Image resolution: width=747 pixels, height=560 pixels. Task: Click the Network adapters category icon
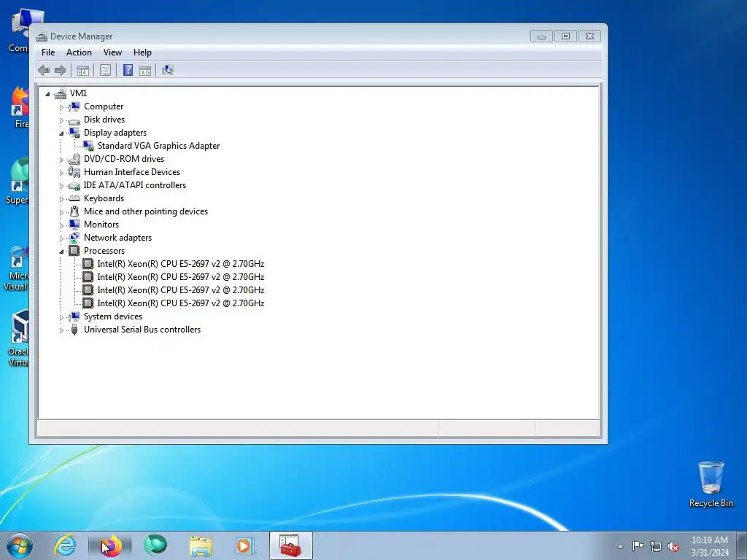(74, 238)
